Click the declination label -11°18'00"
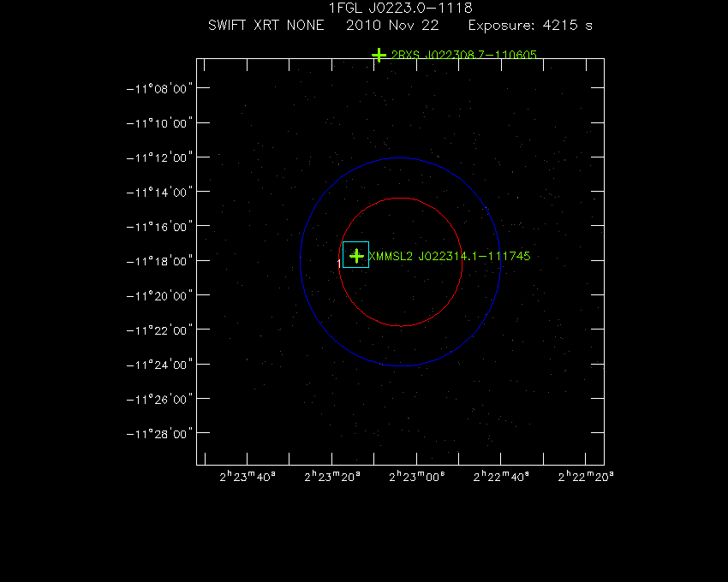Image resolution: width=728 pixels, height=582 pixels. [159, 261]
